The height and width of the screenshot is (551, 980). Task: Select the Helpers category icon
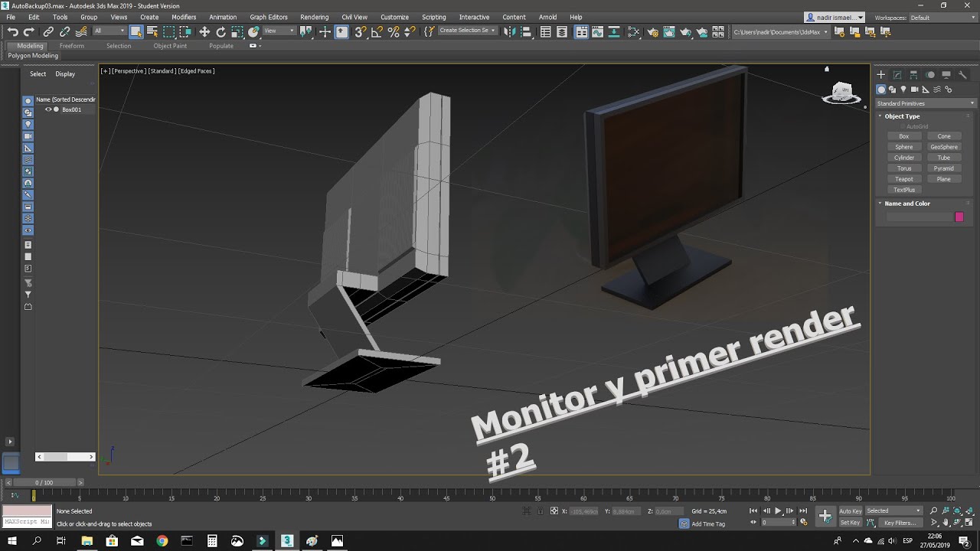click(926, 90)
